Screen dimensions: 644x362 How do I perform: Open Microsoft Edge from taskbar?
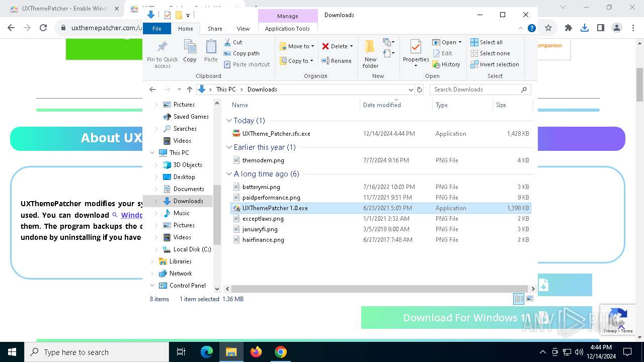coord(207,352)
